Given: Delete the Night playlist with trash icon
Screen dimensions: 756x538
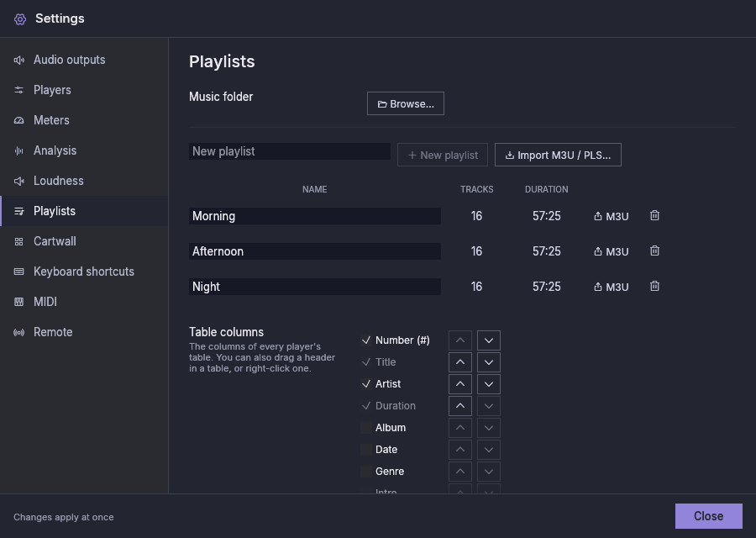Looking at the screenshot, I should [654, 286].
